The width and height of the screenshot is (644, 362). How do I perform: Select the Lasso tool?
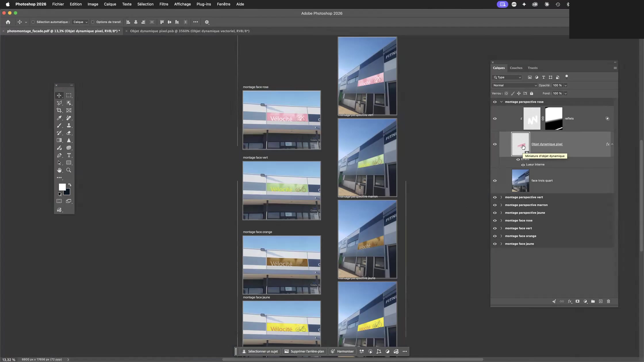click(x=59, y=103)
